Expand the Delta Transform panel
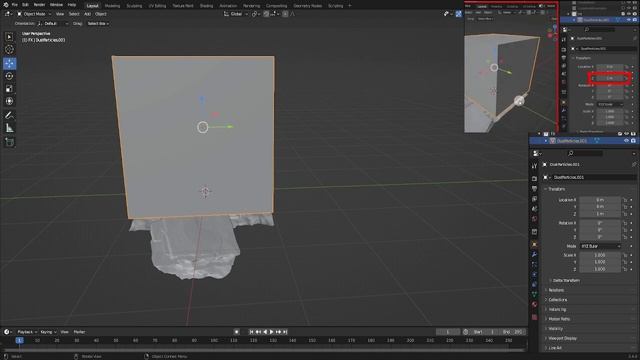Screen dimensions: 640x360 (566, 280)
